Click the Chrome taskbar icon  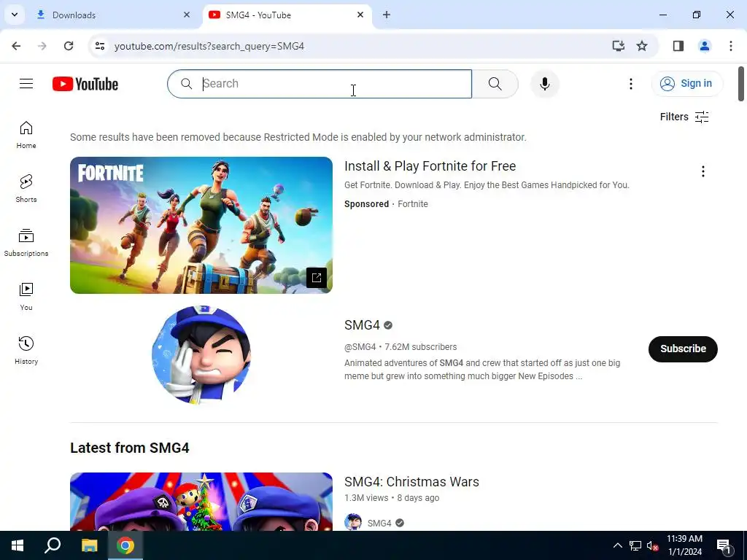coord(125,545)
